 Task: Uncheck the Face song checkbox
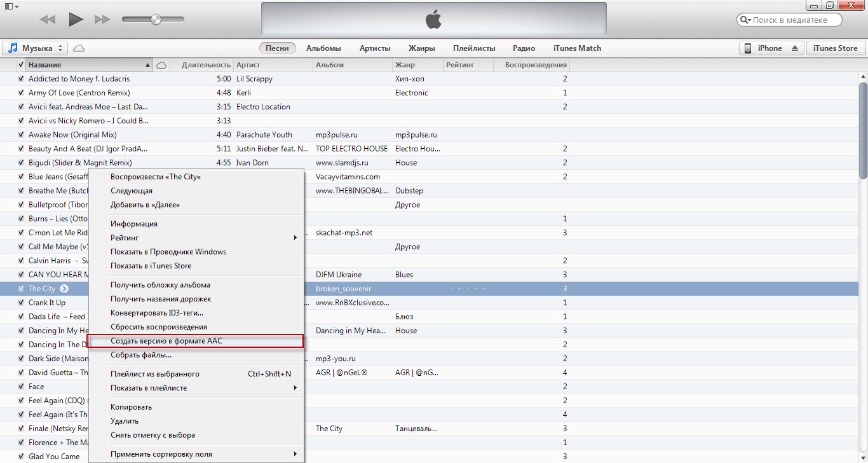[21, 387]
